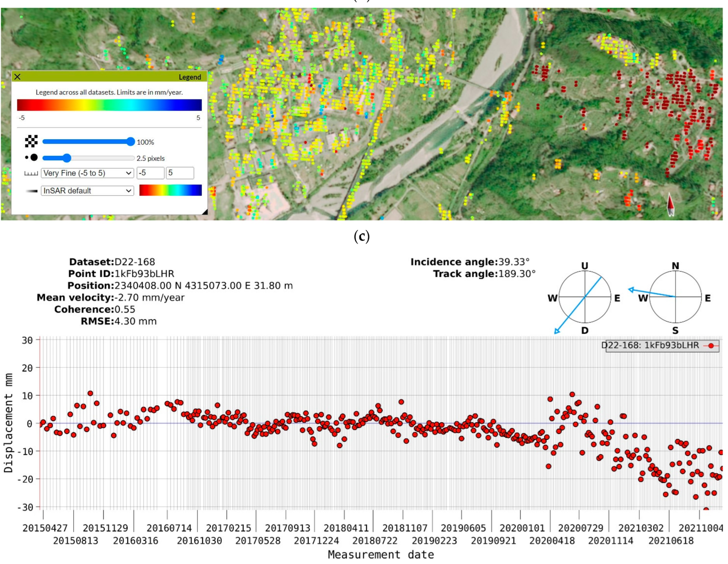Click the scale ruler icon
The height and width of the screenshot is (564, 728).
pos(31,173)
